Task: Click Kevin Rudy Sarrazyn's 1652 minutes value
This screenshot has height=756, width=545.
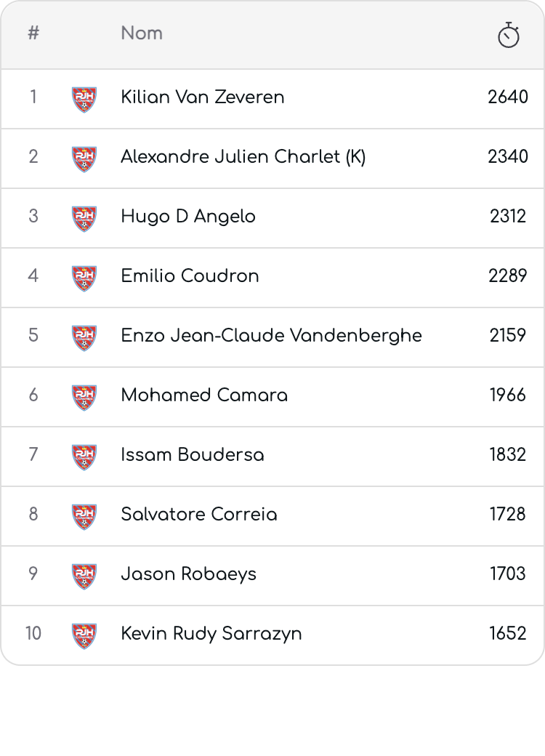Action: (508, 634)
